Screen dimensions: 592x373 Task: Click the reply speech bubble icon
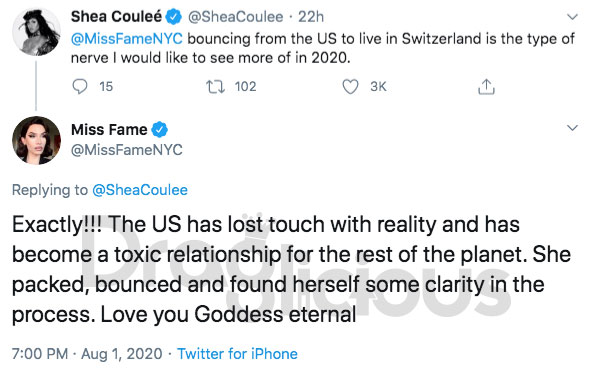80,86
